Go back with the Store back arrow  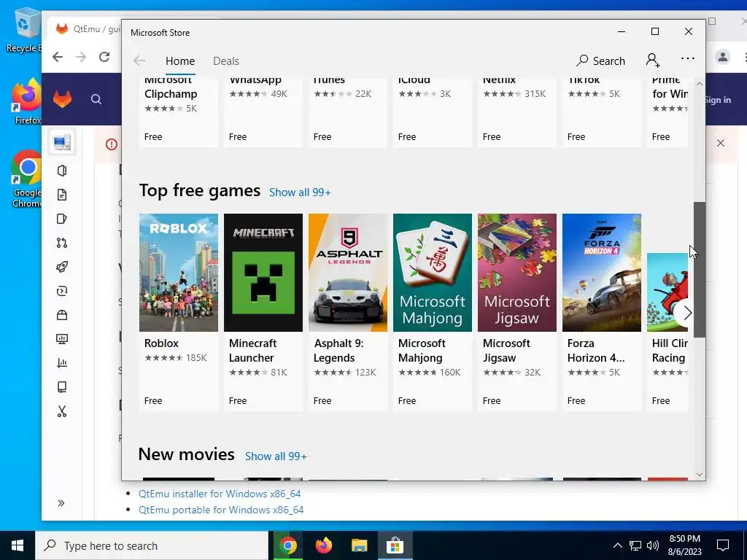point(139,61)
